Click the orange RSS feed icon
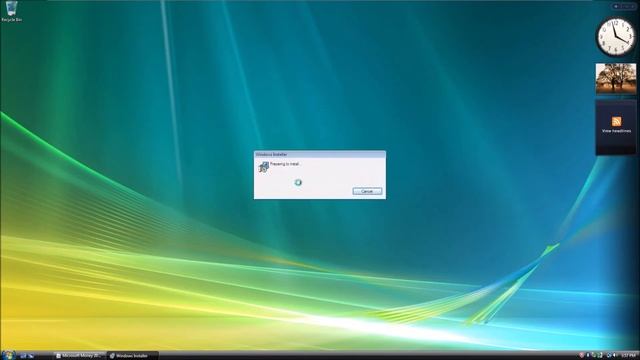Image resolution: width=640 pixels, height=360 pixels. [x=616, y=121]
